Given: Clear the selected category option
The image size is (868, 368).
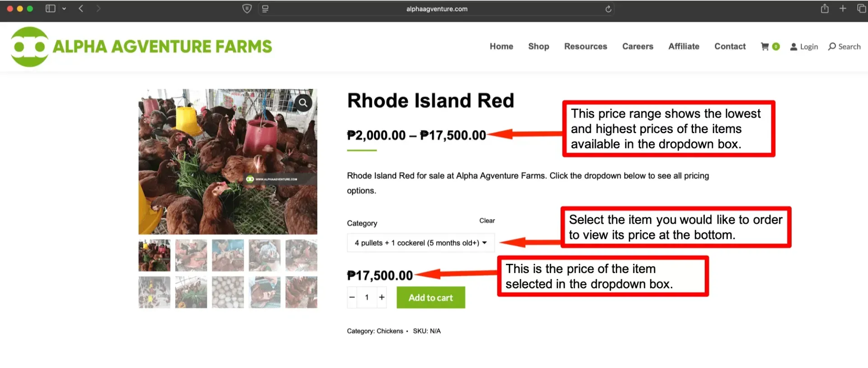Looking at the screenshot, I should point(487,221).
